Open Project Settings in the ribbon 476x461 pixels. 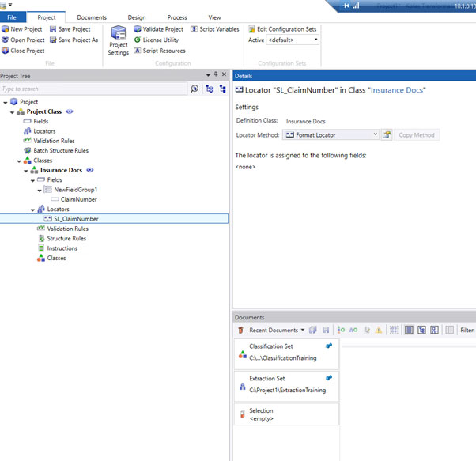coord(118,40)
